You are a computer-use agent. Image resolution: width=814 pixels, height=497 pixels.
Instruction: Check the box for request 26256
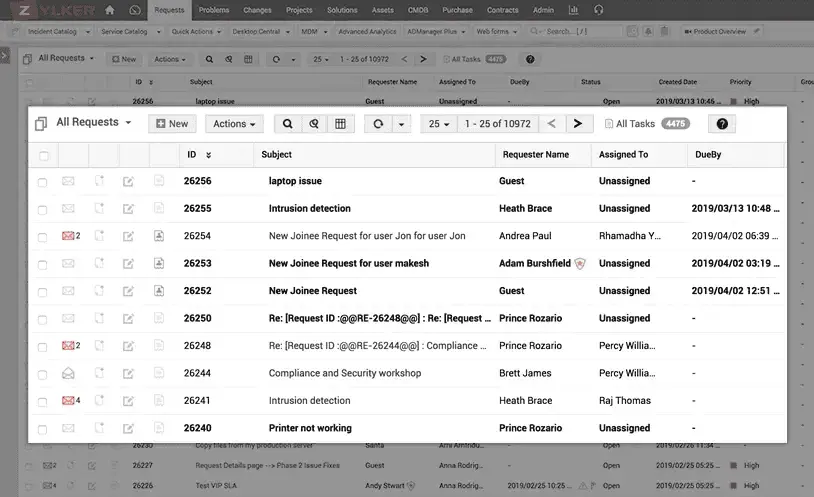(43, 182)
